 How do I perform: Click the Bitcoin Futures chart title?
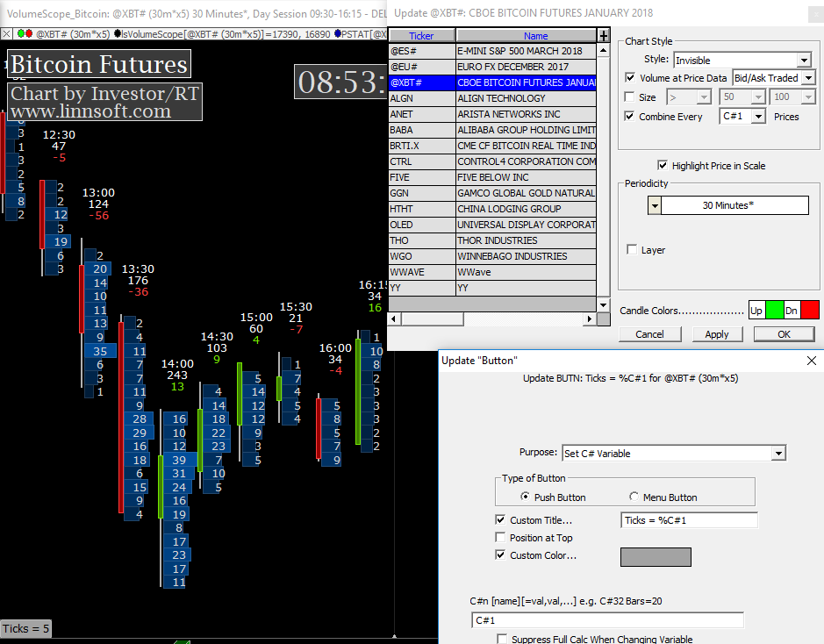pos(99,64)
